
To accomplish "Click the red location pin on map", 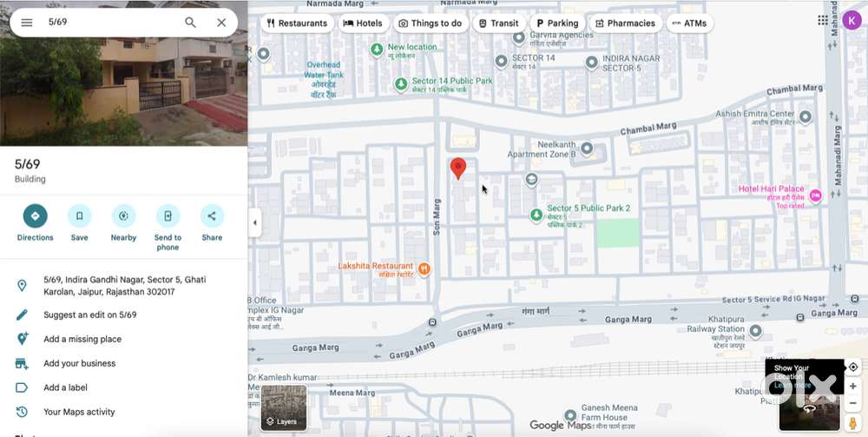I will 457,169.
